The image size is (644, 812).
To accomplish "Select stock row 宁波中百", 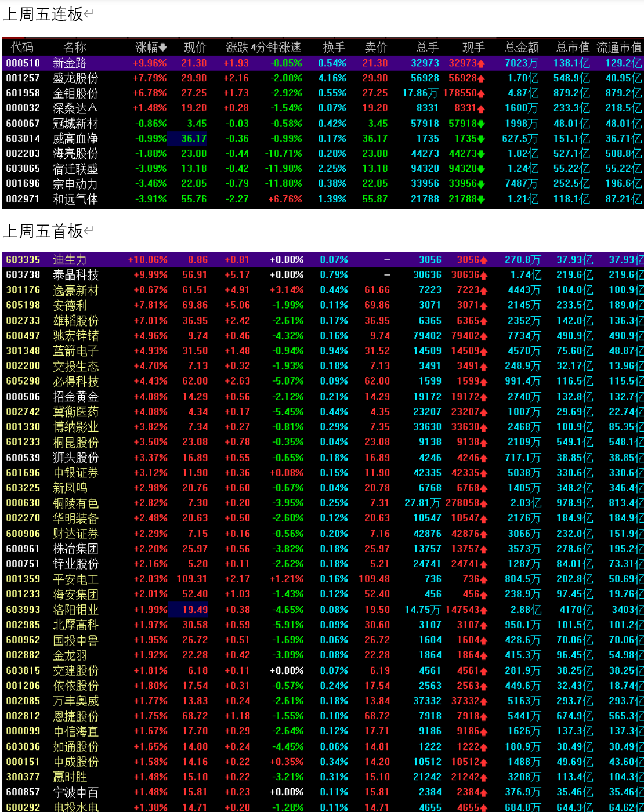I will (323, 792).
